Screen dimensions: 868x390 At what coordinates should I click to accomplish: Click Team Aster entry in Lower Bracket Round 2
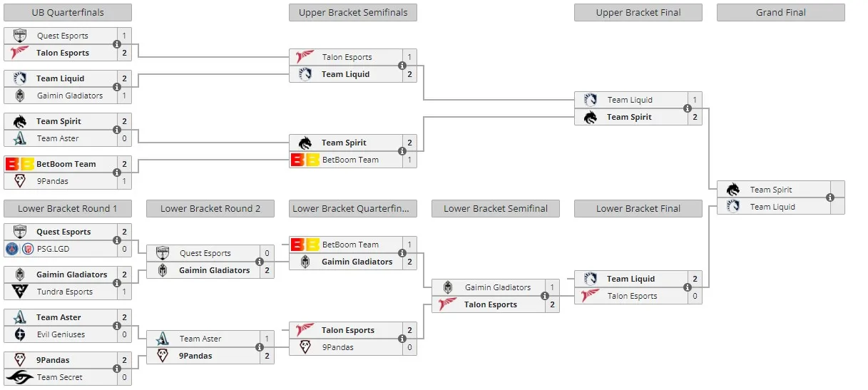[200, 339]
